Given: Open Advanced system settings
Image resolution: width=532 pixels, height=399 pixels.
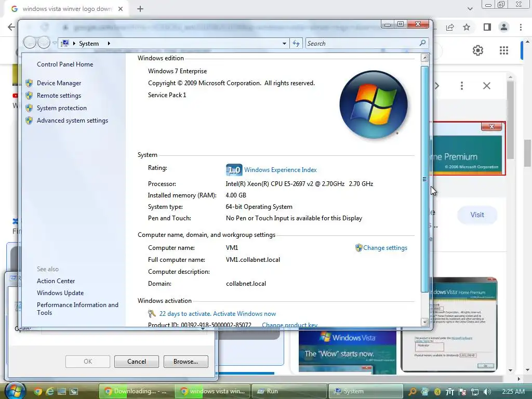Looking at the screenshot, I should pos(72,121).
